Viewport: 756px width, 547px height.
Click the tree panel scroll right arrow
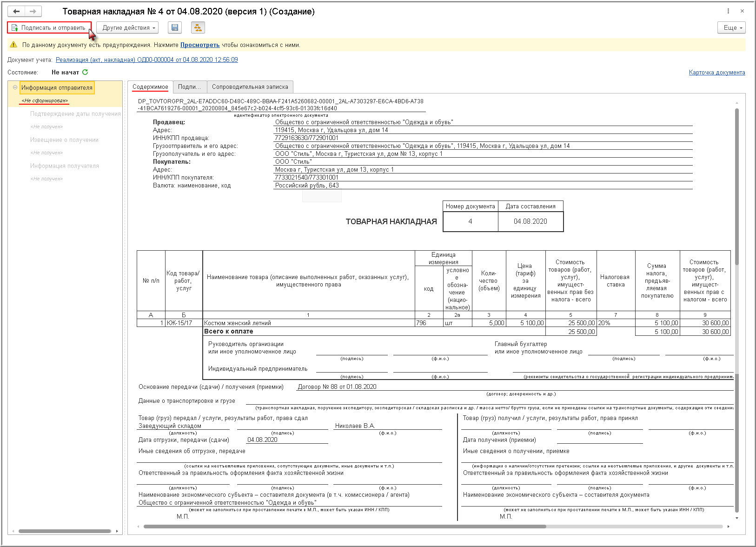click(117, 531)
